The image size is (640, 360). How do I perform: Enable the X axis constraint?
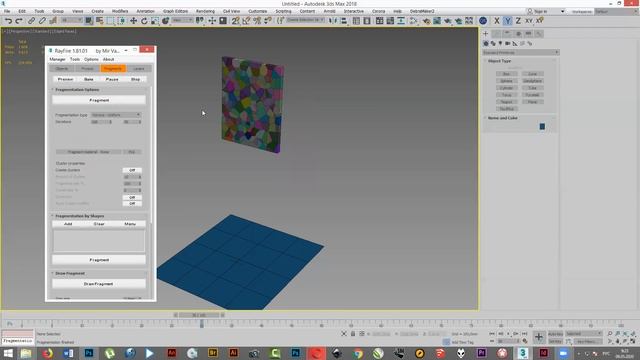pyautogui.click(x=497, y=21)
